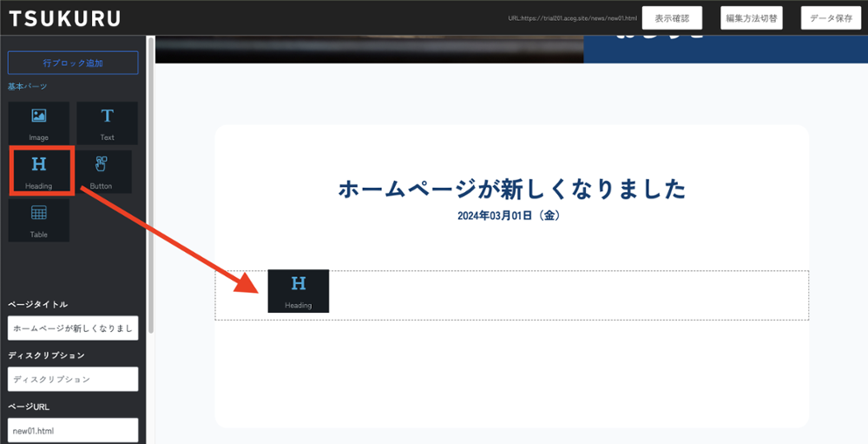The image size is (868, 444).
Task: Click the page URL text in top bar
Action: point(572,18)
